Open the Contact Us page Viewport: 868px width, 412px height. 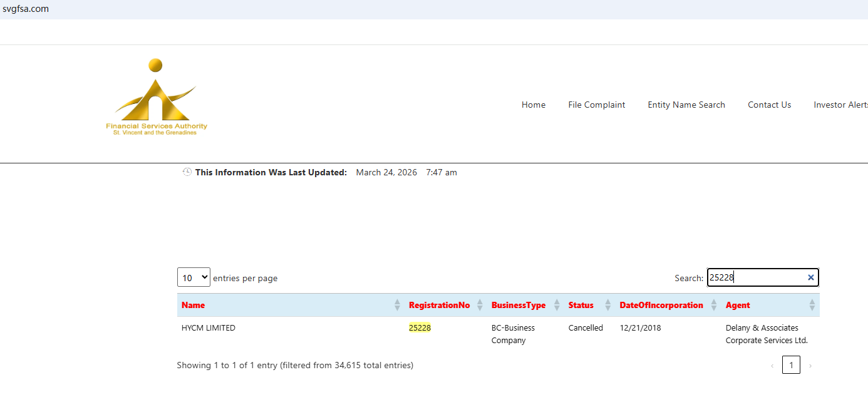tap(769, 105)
